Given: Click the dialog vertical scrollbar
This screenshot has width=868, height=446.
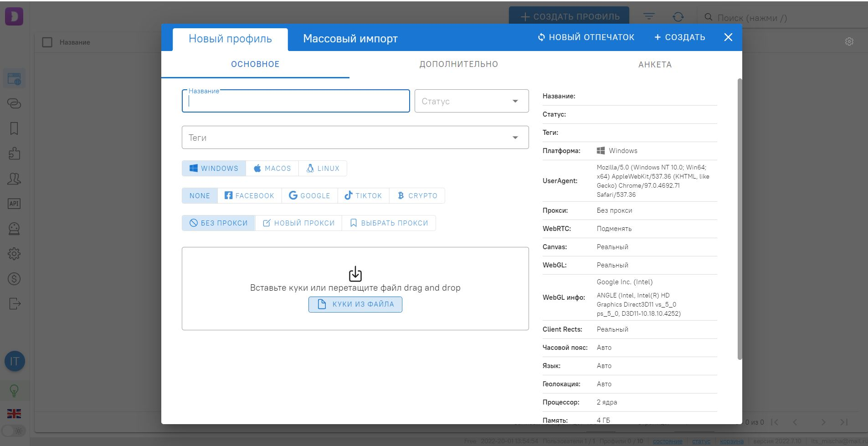Looking at the screenshot, I should [x=740, y=219].
